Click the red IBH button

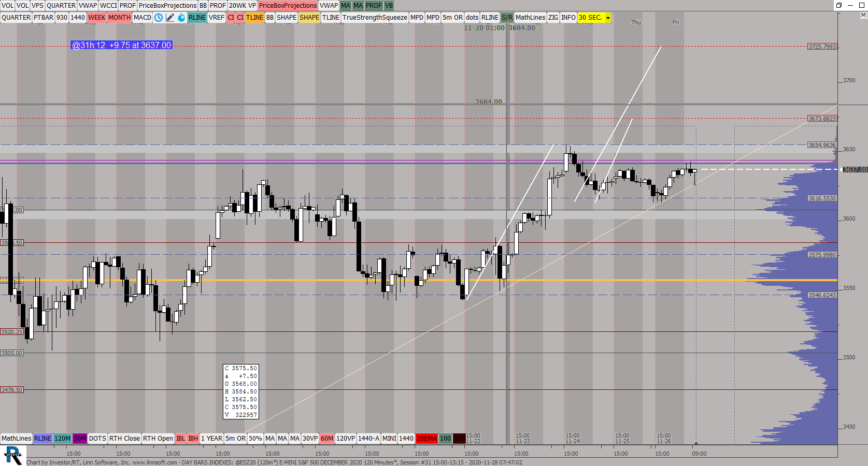[x=193, y=438]
